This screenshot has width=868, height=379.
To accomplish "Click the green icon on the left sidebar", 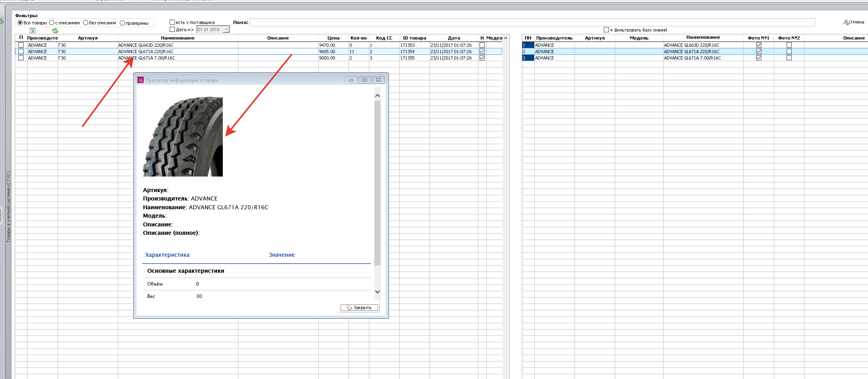I will (x=2, y=21).
